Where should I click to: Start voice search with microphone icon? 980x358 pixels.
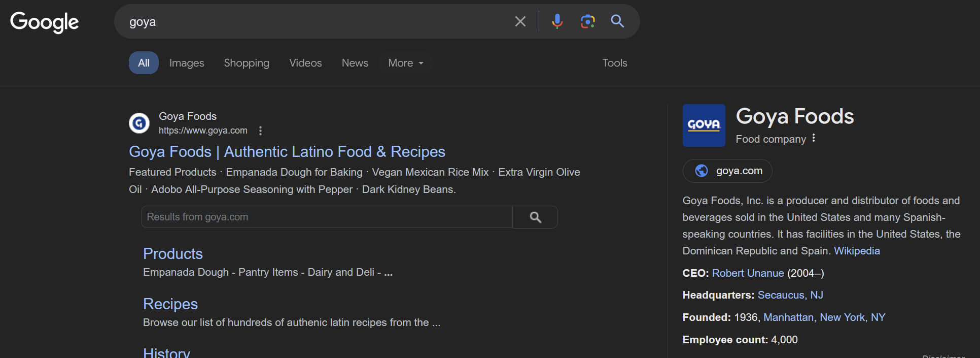[557, 21]
